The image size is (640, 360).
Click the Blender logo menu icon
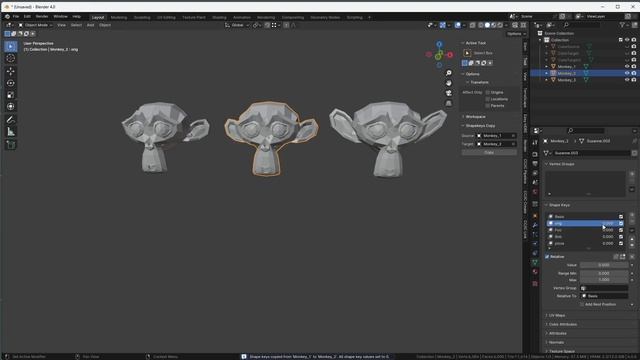click(7, 17)
